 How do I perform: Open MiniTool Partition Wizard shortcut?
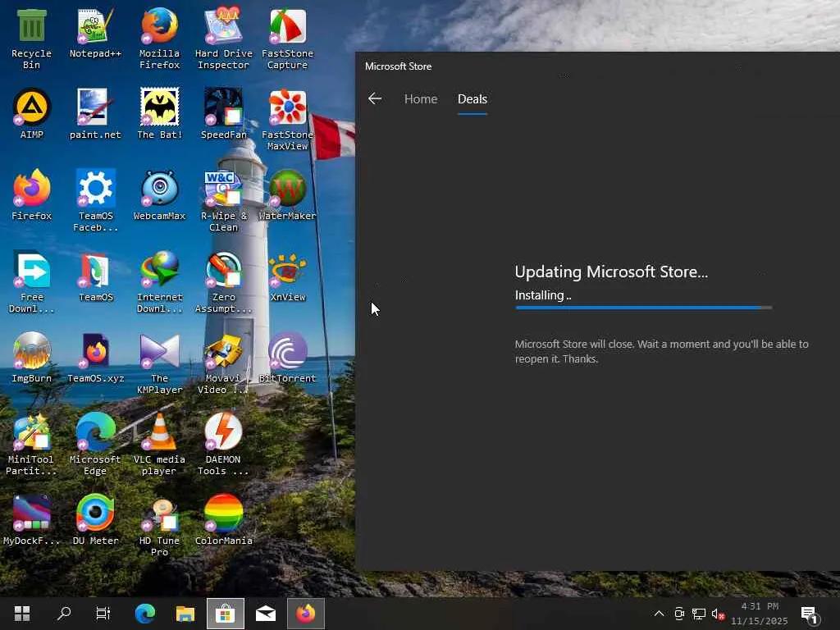tap(32, 445)
